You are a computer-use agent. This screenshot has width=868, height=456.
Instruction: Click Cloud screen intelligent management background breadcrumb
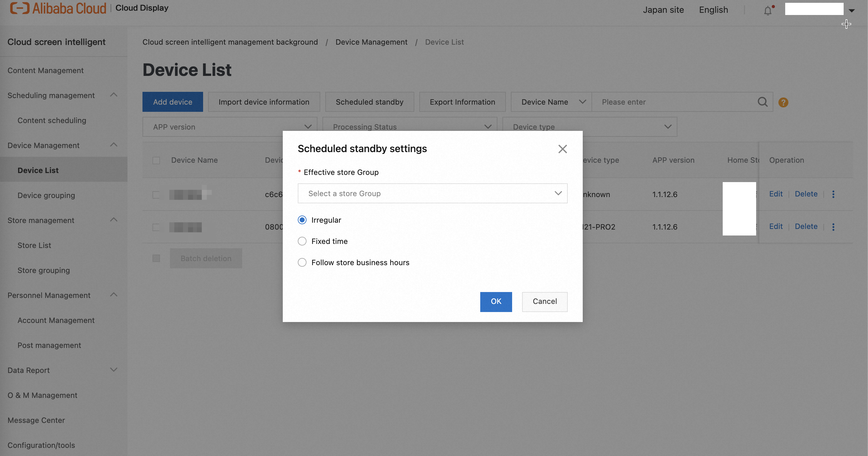tap(230, 42)
